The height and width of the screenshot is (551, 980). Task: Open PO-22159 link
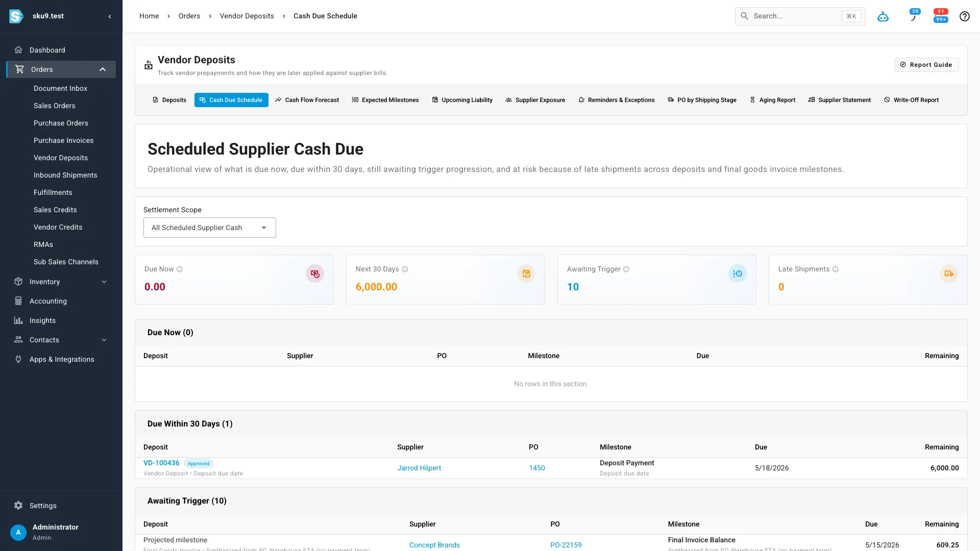click(x=566, y=545)
